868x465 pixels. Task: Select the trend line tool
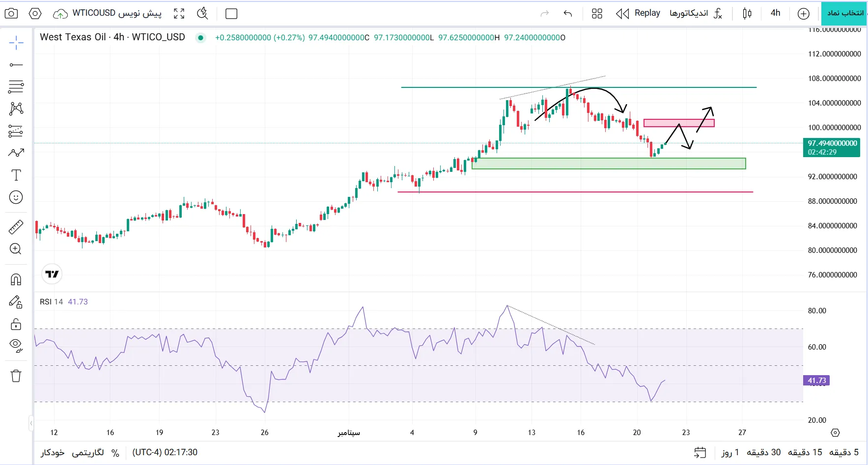(x=16, y=65)
